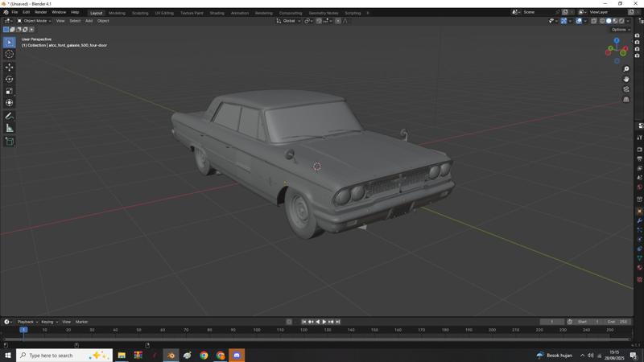Switch to the Modeling workspace tab

117,13
